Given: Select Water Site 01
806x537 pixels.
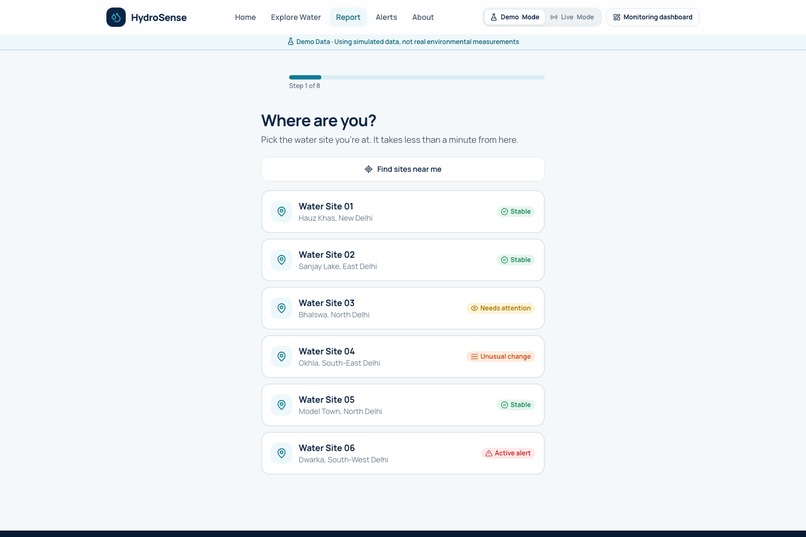Looking at the screenshot, I should (x=403, y=212).
